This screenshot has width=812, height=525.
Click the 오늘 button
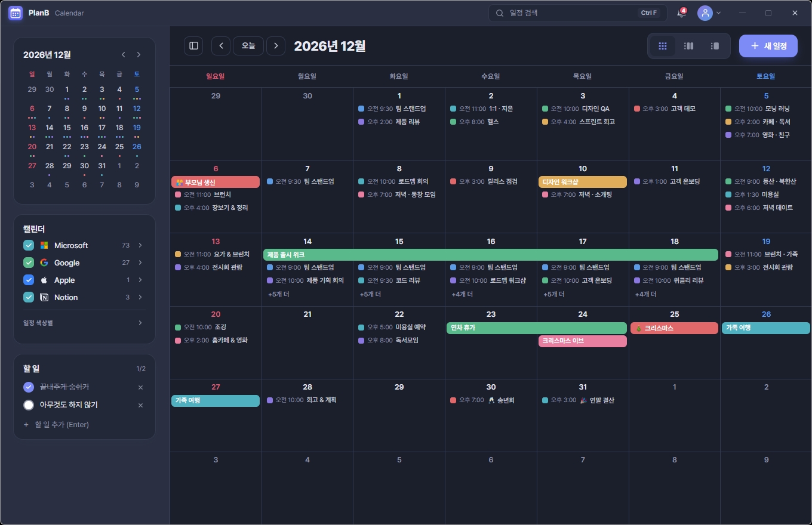(x=248, y=45)
